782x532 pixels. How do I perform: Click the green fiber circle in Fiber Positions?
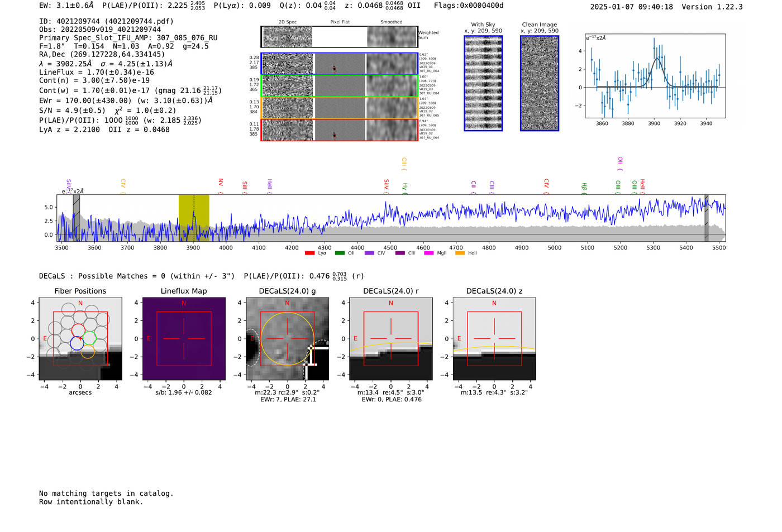coord(89,338)
